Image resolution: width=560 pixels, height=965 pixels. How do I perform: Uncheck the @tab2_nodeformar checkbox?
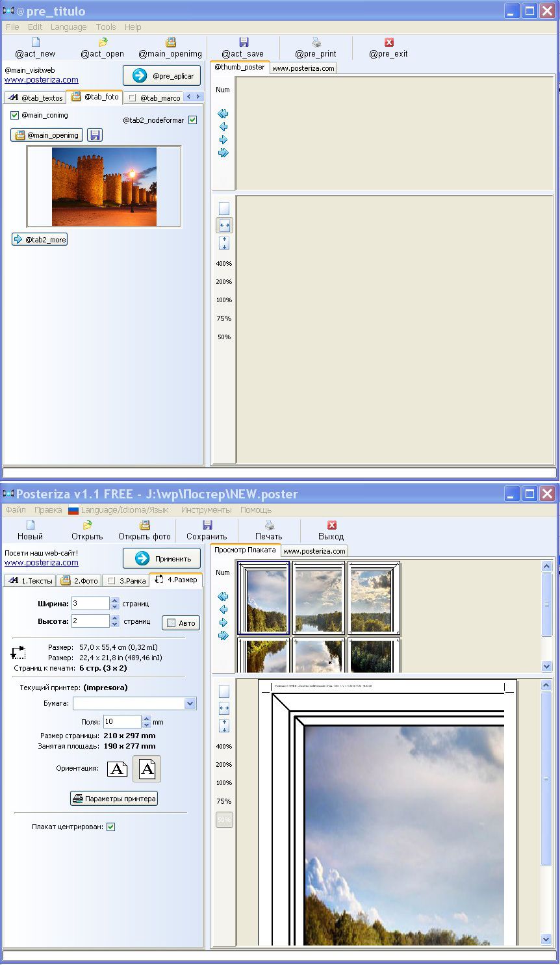192,120
